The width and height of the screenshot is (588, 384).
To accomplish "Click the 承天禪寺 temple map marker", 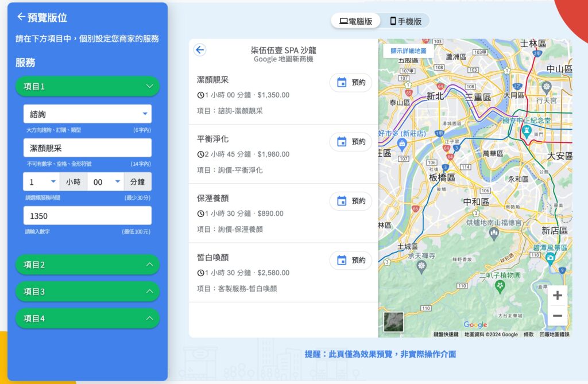I will tap(421, 267).
